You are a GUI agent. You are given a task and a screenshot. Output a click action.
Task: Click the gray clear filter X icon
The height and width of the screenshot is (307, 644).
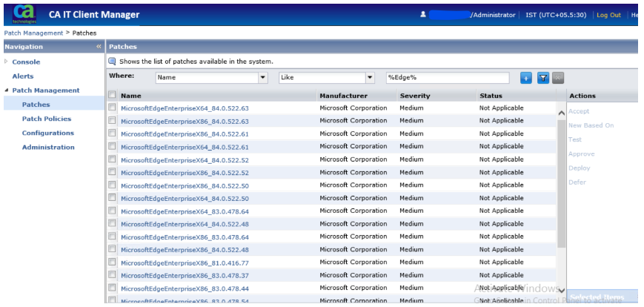pyautogui.click(x=558, y=78)
